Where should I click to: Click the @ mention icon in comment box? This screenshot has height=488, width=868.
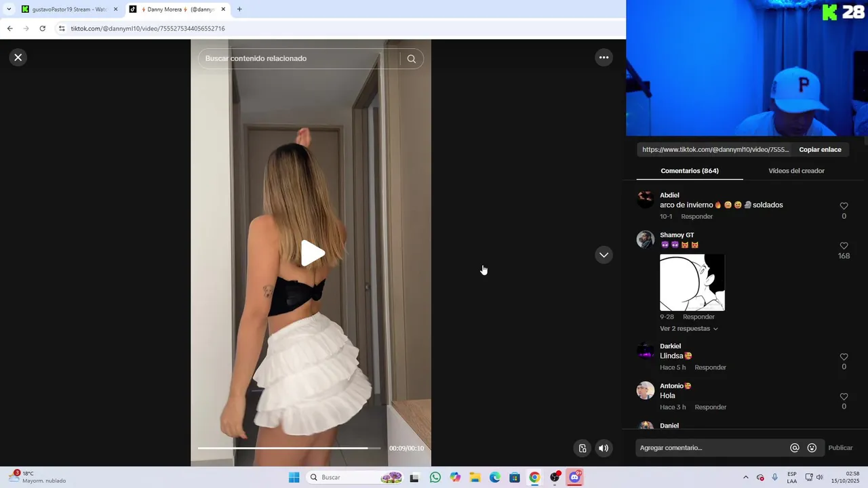(794, 448)
